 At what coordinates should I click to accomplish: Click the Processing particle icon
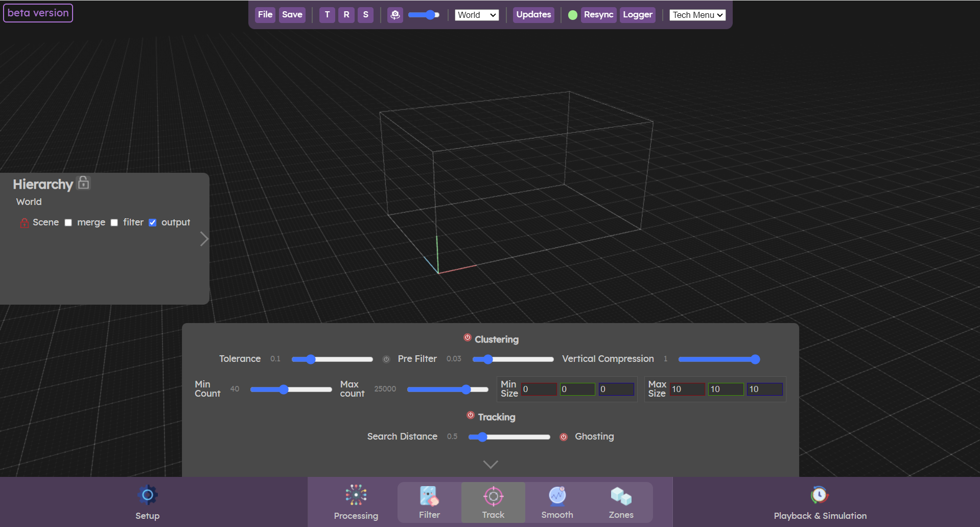(356, 494)
